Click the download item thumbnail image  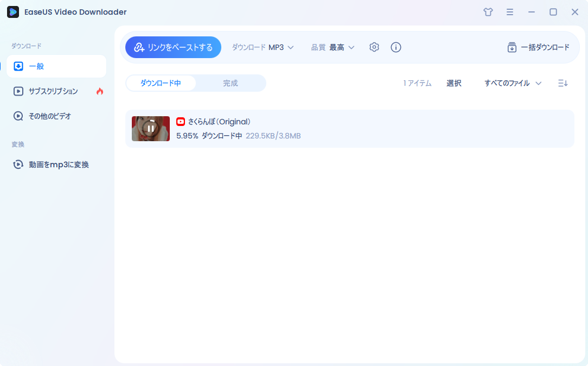click(x=150, y=129)
